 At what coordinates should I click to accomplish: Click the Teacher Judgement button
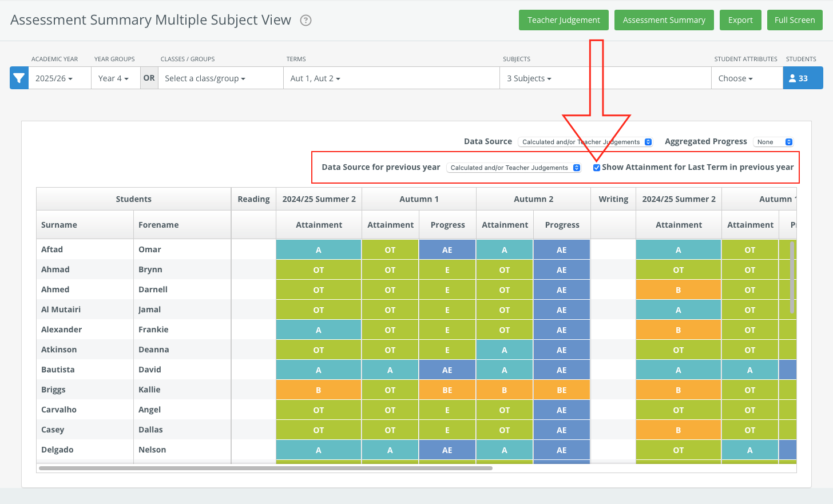tap(564, 20)
